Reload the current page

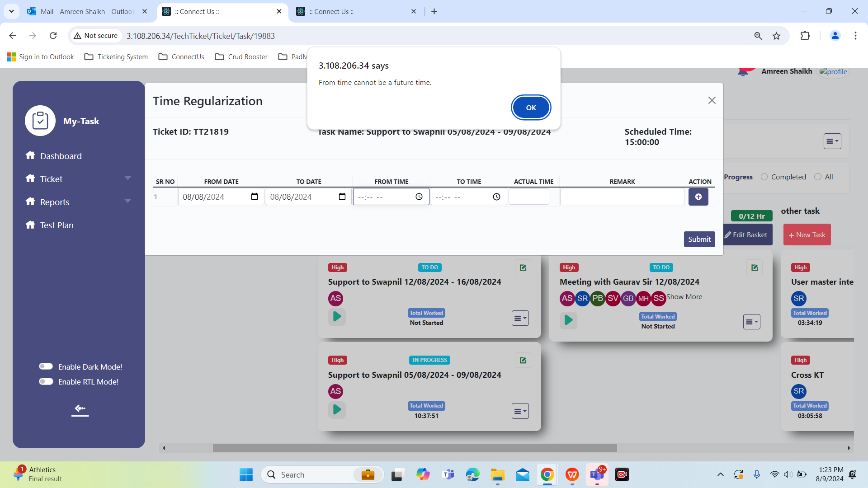tap(53, 36)
